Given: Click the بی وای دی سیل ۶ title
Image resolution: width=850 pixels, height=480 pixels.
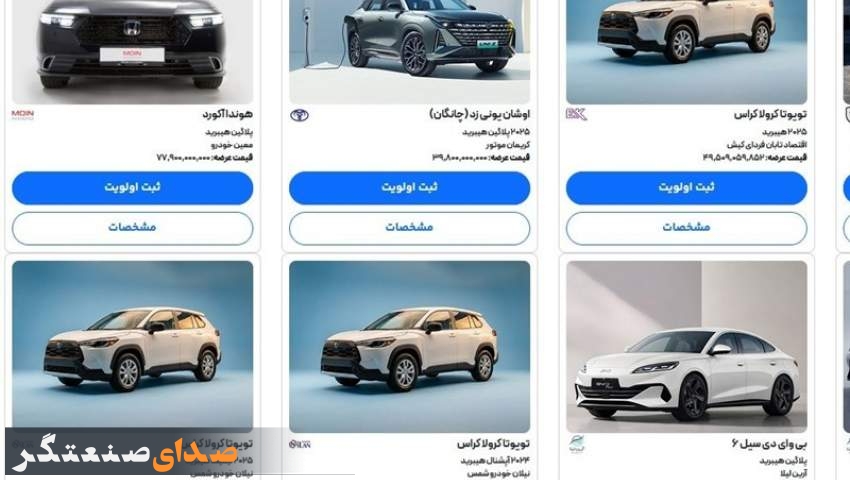Looking at the screenshot, I should pos(769,444).
